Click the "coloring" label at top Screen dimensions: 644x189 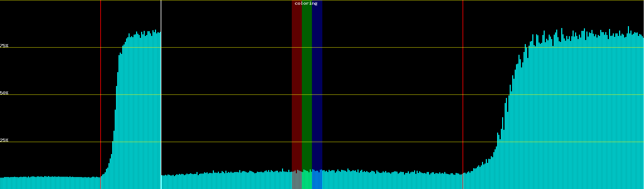(x=306, y=3)
